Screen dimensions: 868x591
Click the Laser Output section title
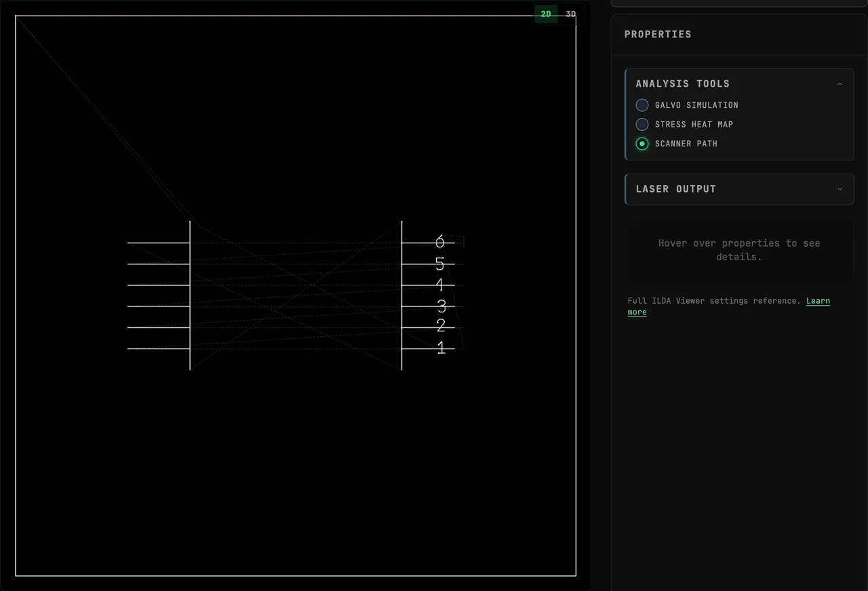point(676,189)
